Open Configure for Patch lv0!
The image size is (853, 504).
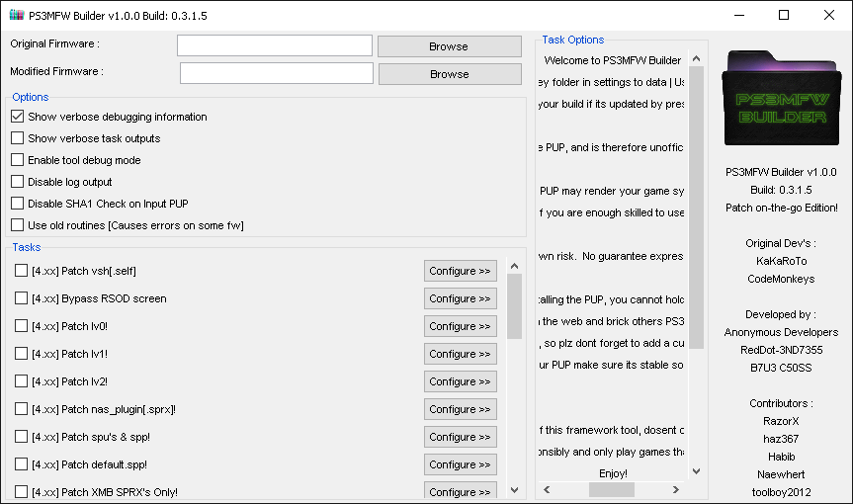[x=461, y=326]
